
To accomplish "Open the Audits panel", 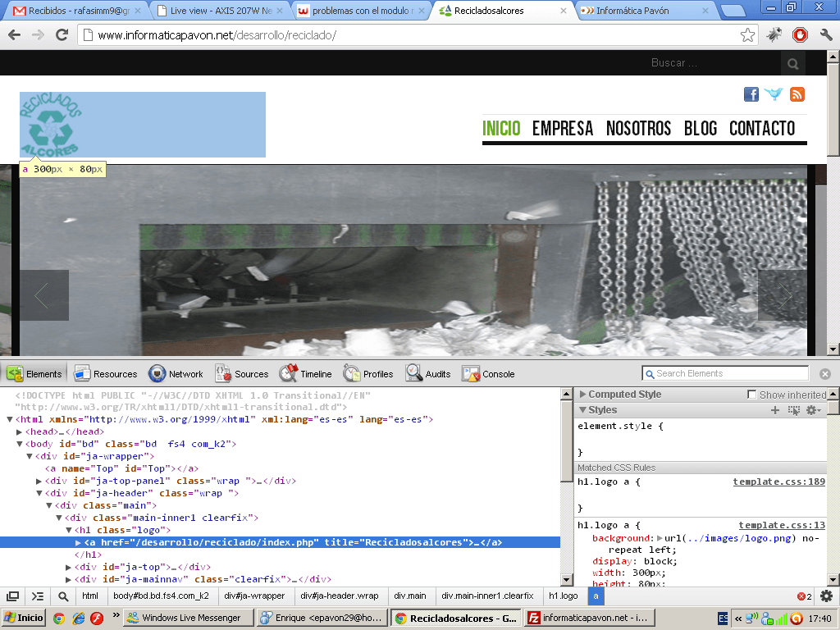I will (428, 374).
